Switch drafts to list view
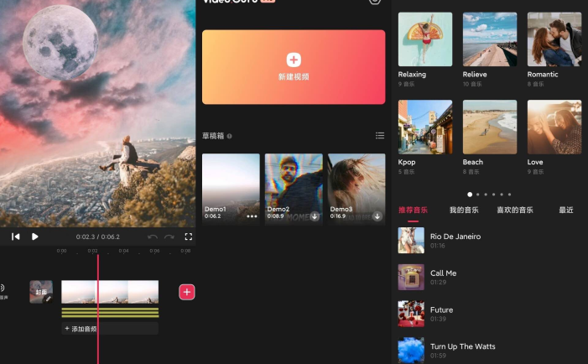Viewport: 588px width, 364px height. [x=380, y=136]
